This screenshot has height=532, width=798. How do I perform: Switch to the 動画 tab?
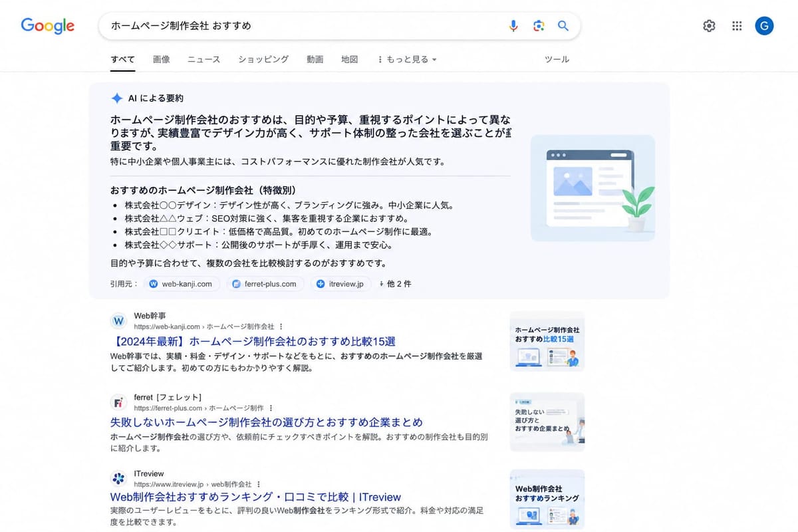315,59
